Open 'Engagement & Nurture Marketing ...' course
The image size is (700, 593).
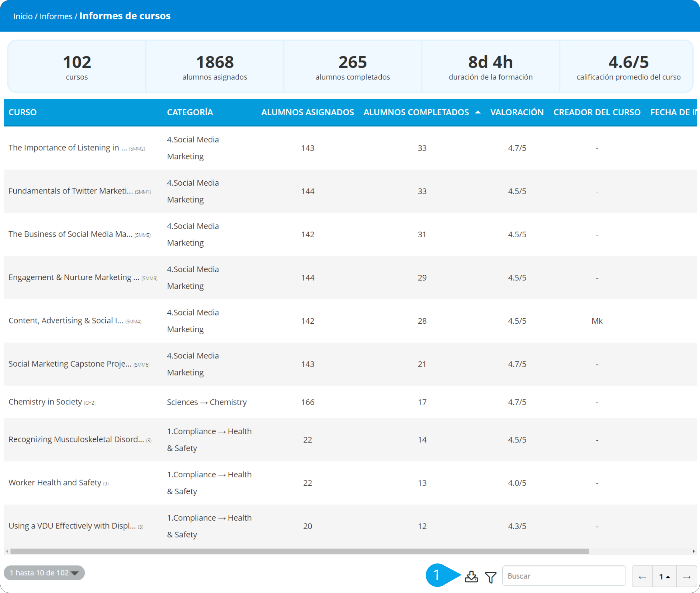coord(74,277)
